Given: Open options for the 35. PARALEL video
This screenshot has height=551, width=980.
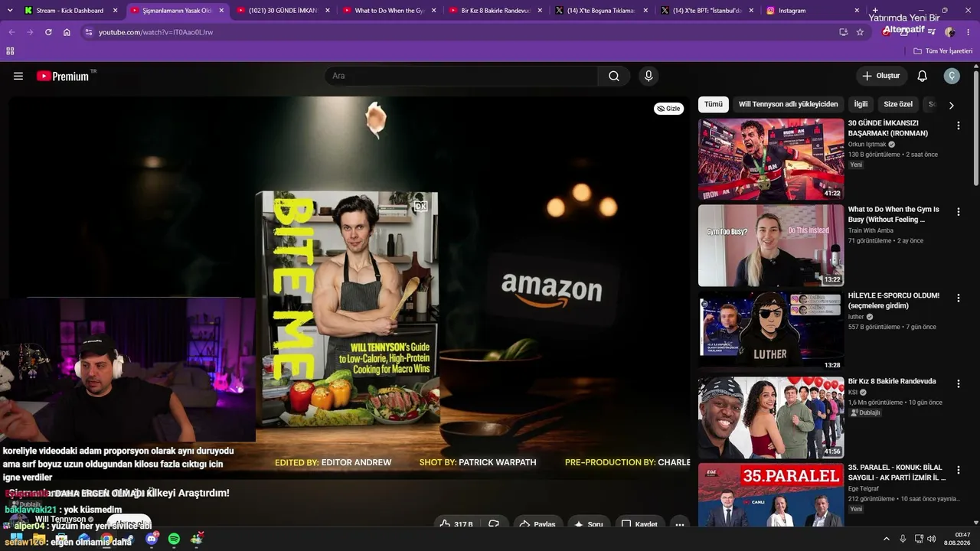Looking at the screenshot, I should pyautogui.click(x=959, y=470).
